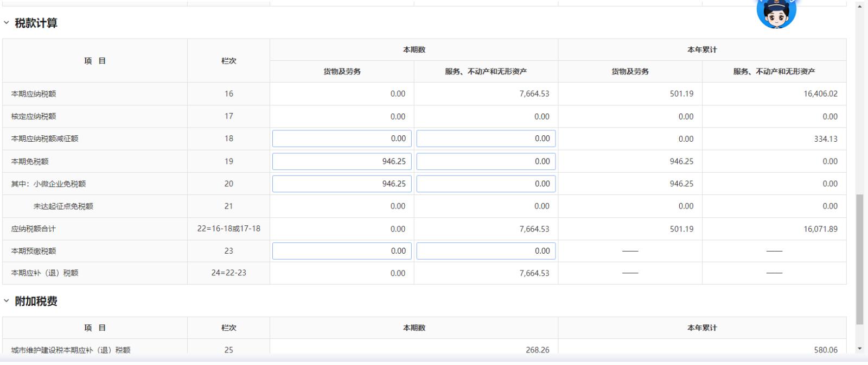
Task: Click the scroll up arrow of scrollbar
Action: pyautogui.click(x=859, y=7)
